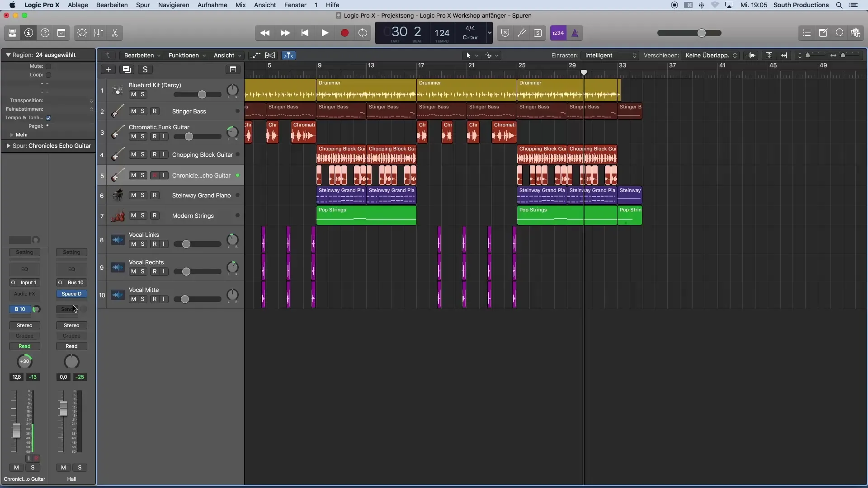Toggle Catch Playhead icon

(x=288, y=56)
